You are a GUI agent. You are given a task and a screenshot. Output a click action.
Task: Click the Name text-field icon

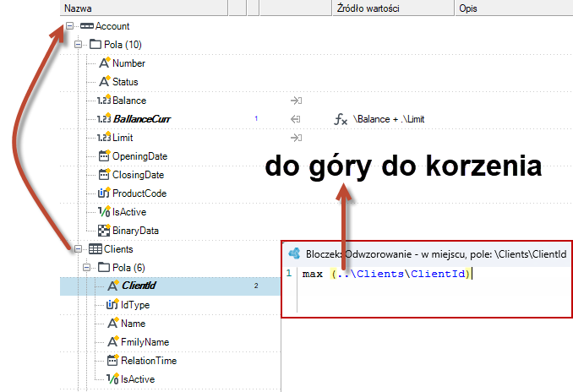click(113, 324)
